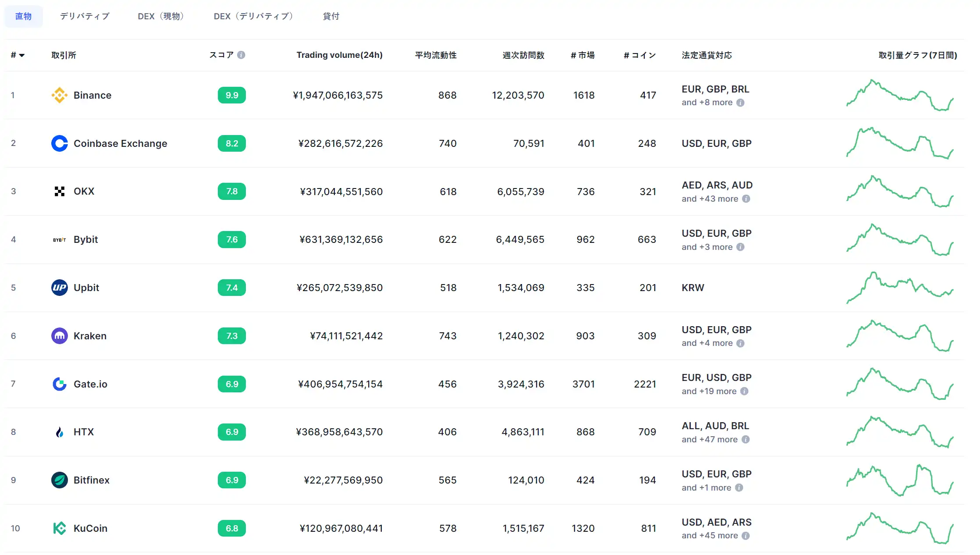Open info icon next to KuCoin 'and +45 more'
Viewport: 980px width, 555px height.
(746, 536)
